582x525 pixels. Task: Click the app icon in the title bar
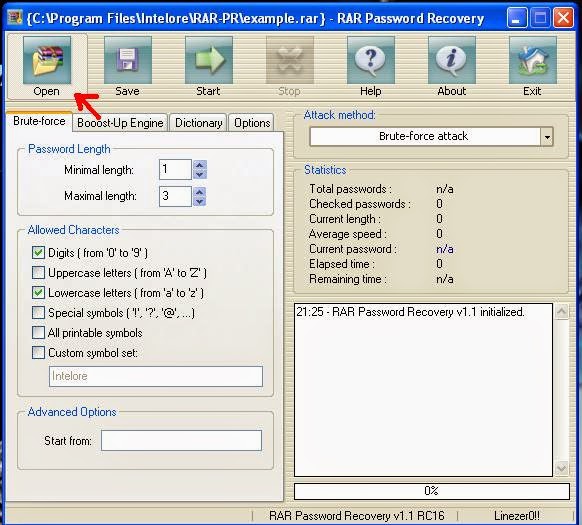tap(15, 17)
